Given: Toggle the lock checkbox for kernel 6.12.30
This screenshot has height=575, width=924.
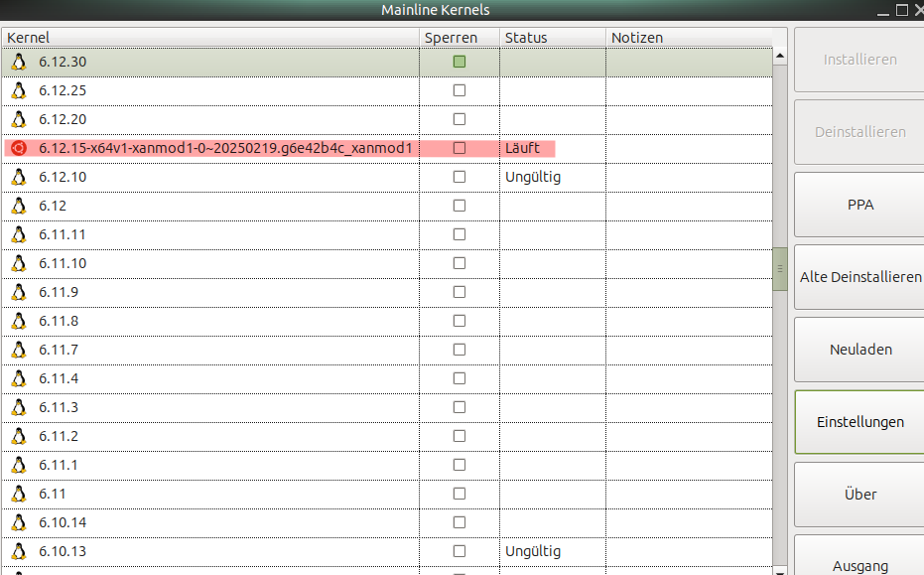Looking at the screenshot, I should click(x=460, y=62).
